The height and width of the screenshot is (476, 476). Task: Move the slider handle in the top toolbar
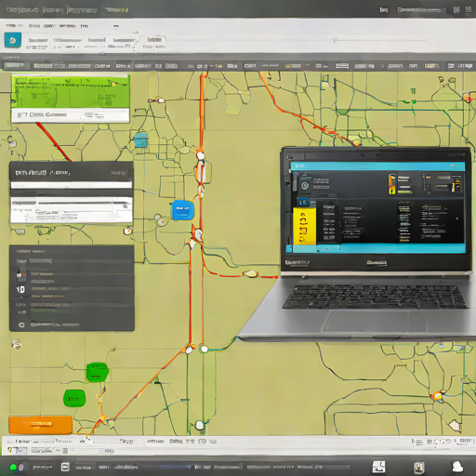tap(335, 40)
